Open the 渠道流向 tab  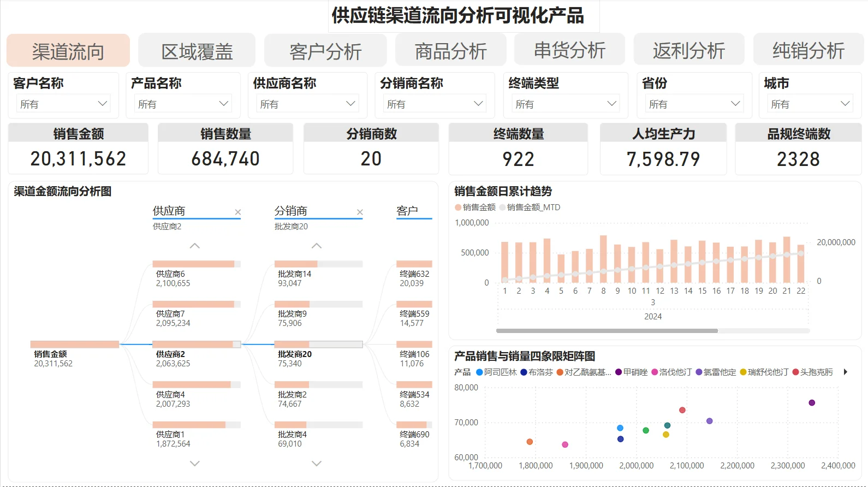tap(68, 51)
